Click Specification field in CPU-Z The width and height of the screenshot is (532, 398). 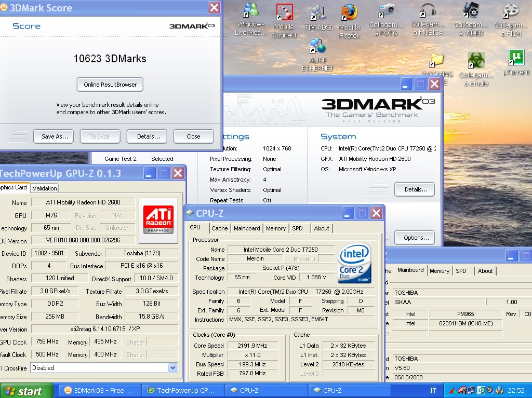tap(301, 292)
